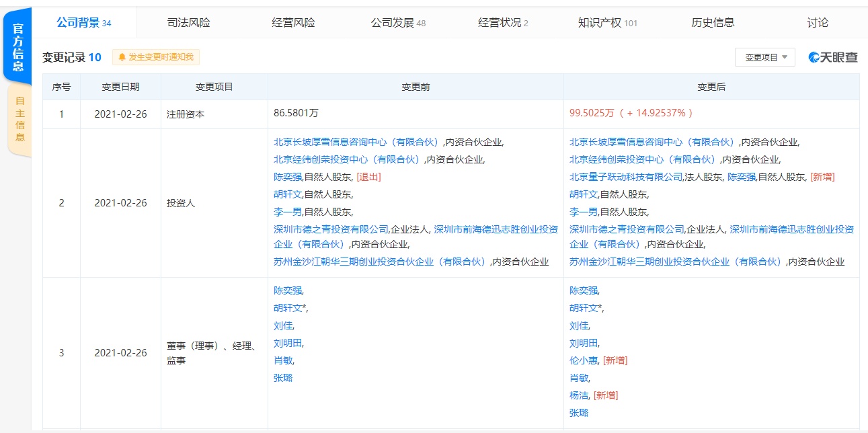Select the 官方信息 side tab

[x=17, y=46]
